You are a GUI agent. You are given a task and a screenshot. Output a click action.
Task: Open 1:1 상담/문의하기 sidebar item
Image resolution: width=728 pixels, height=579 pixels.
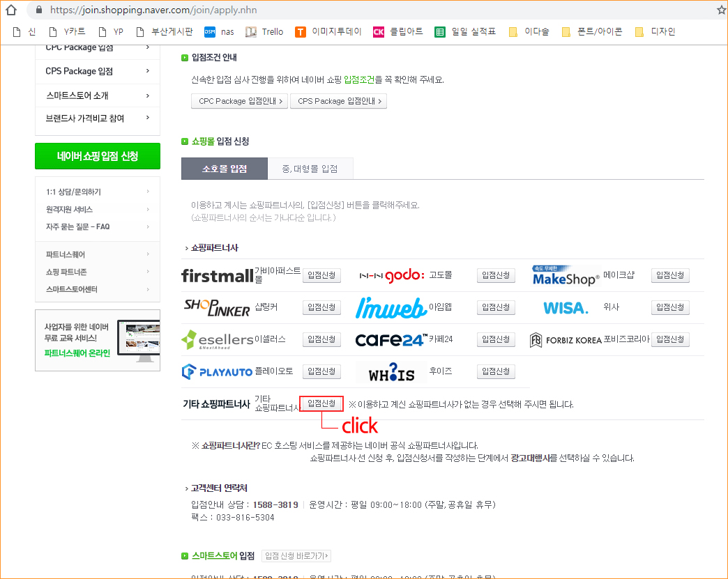click(x=98, y=192)
